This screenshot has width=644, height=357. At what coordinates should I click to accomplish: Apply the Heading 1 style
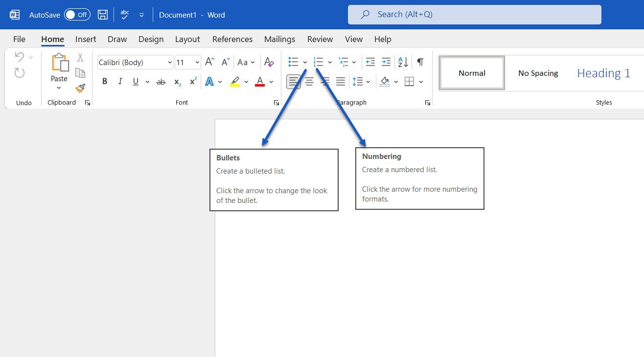[603, 73]
